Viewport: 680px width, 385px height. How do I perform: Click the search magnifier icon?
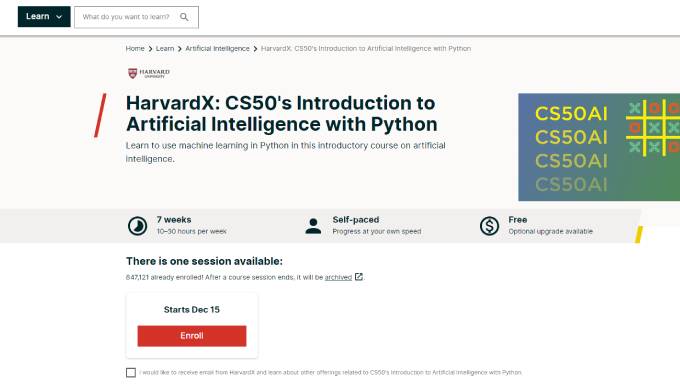(184, 17)
